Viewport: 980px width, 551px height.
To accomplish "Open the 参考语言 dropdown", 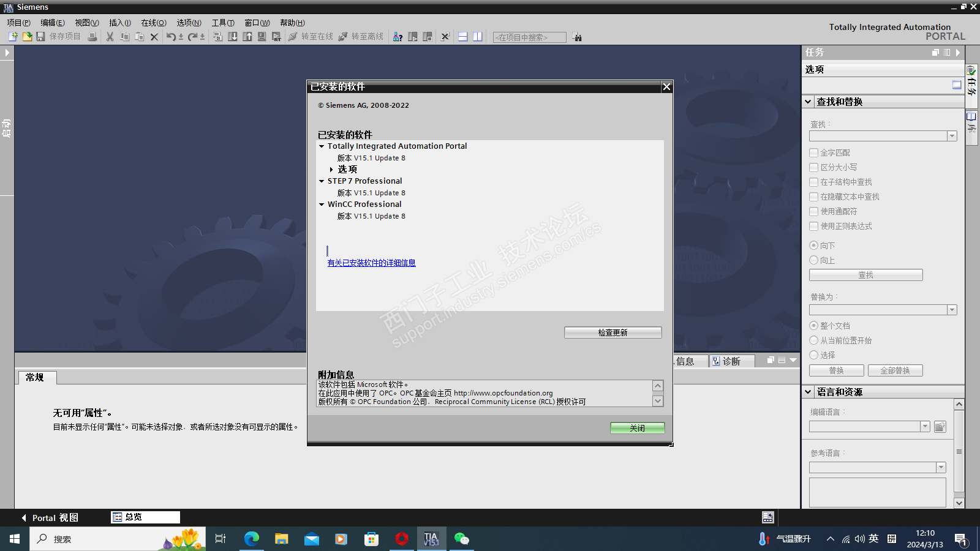I will click(x=941, y=468).
